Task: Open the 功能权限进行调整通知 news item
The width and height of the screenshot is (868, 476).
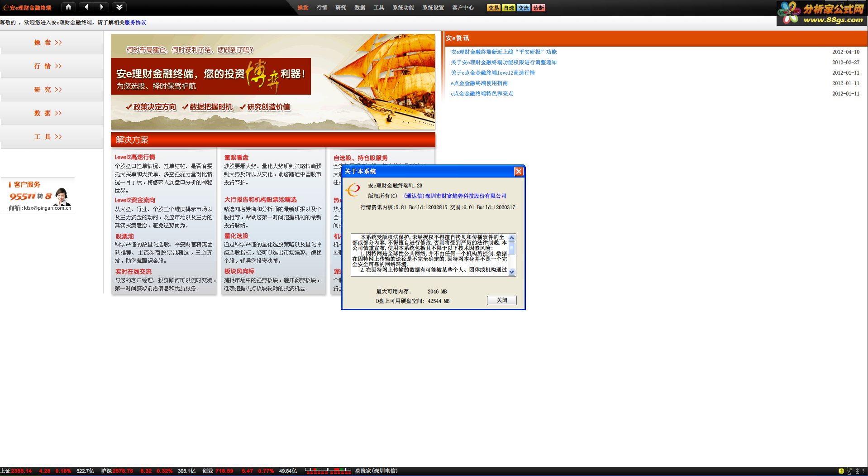Action: [x=504, y=63]
